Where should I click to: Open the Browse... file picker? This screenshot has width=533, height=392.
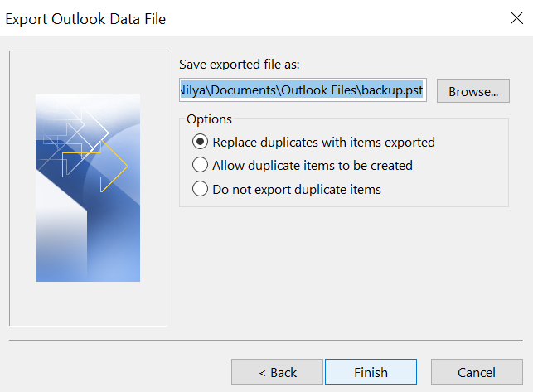pos(472,91)
